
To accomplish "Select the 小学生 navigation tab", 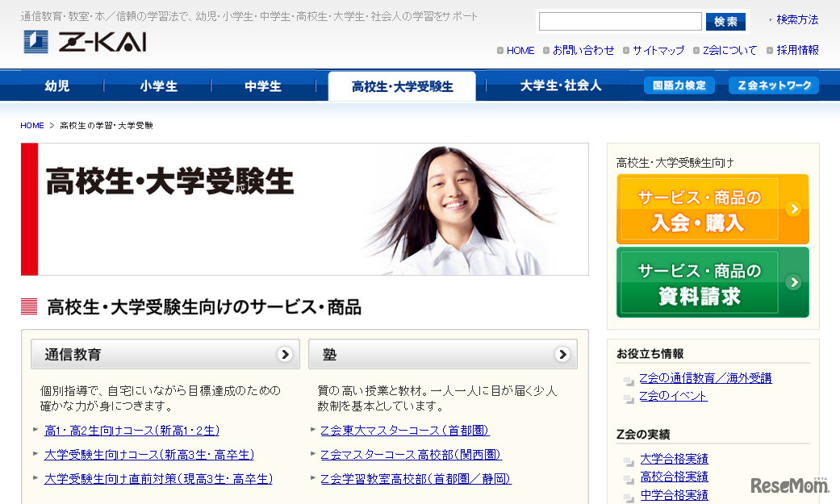I will click(158, 86).
